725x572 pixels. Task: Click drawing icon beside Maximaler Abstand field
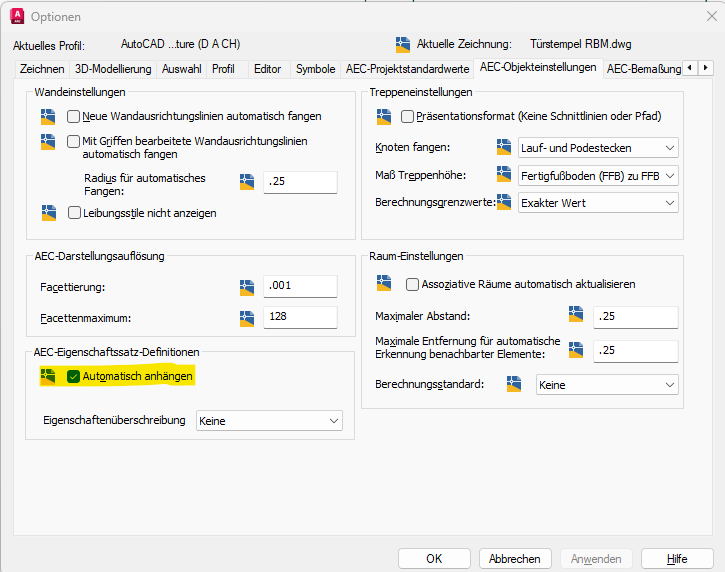coord(576,316)
